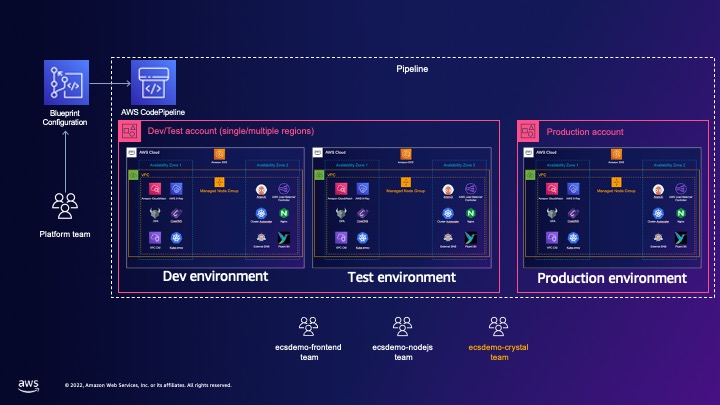Click the AWS CodePipeline icon
This screenshot has height=405, width=720.
coord(153,82)
